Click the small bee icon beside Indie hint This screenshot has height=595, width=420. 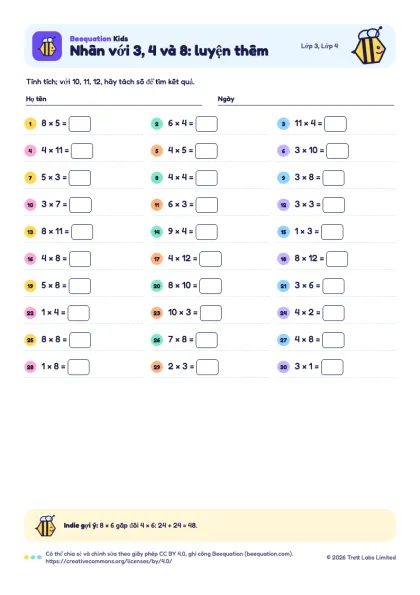(46, 526)
